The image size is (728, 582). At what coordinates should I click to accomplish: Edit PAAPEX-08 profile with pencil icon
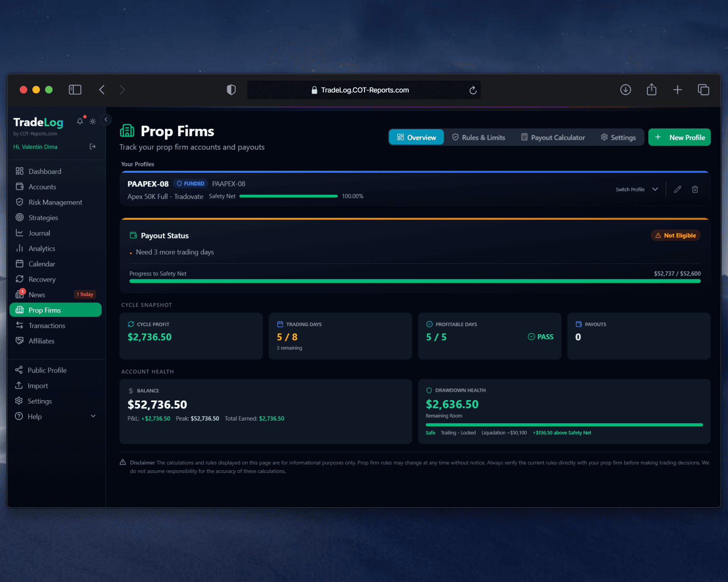coord(678,189)
